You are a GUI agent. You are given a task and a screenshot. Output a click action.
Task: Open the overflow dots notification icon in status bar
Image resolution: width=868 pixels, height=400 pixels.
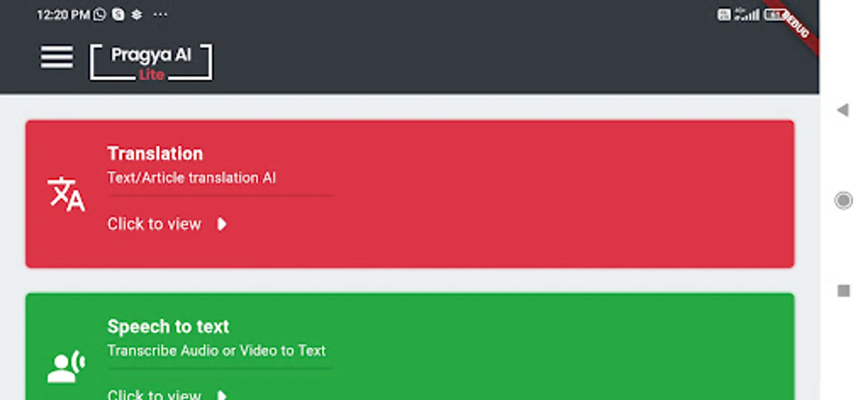pyautogui.click(x=159, y=15)
